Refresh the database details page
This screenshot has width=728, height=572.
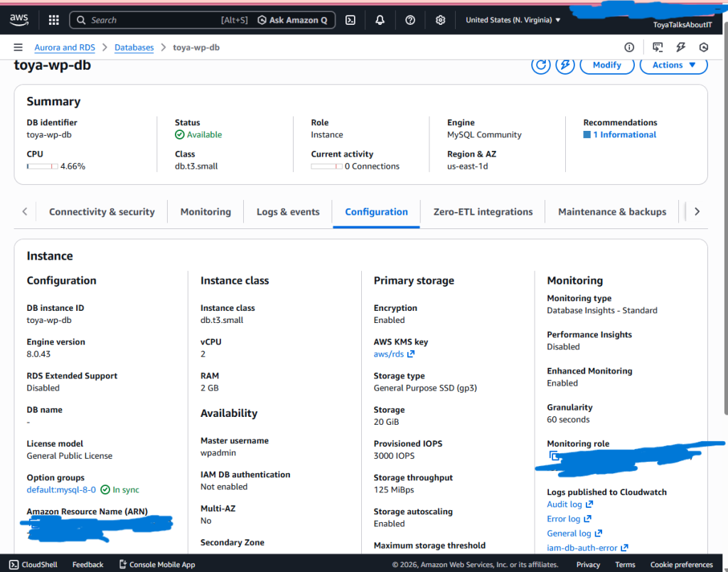click(x=541, y=65)
